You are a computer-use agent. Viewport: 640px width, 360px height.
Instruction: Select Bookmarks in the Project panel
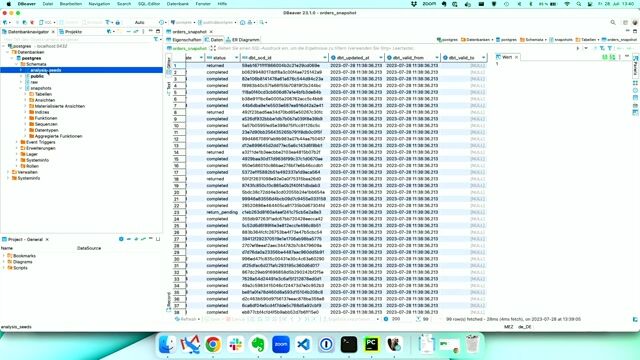pyautogui.click(x=24, y=256)
